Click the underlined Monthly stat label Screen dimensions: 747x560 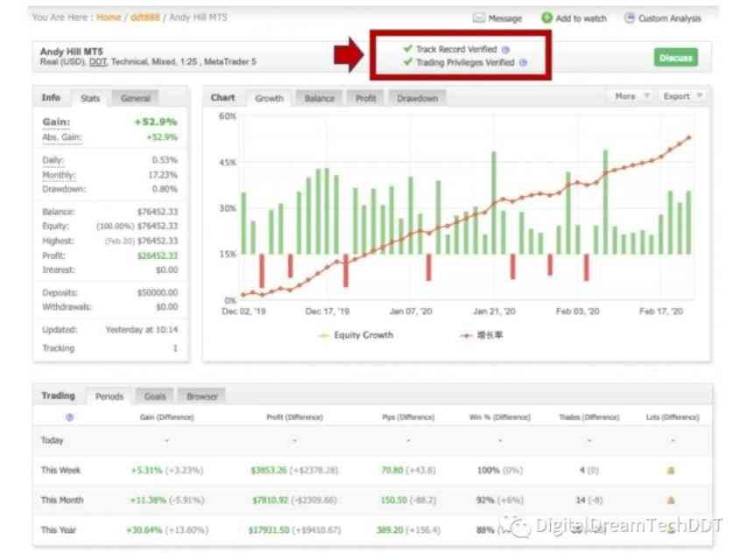pyautogui.click(x=58, y=175)
